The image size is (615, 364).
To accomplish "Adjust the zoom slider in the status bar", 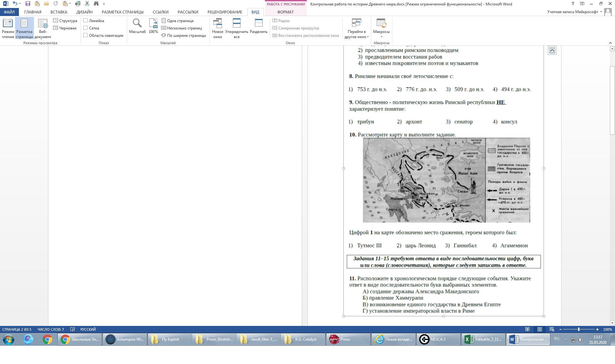I will click(x=578, y=329).
